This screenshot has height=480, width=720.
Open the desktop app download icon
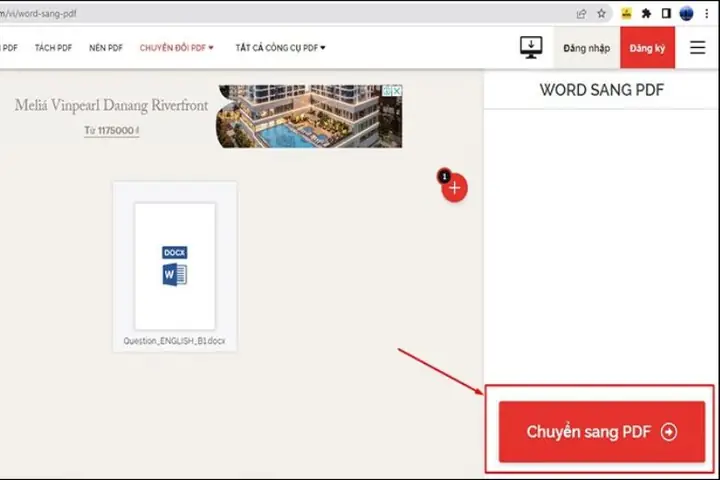pos(531,47)
